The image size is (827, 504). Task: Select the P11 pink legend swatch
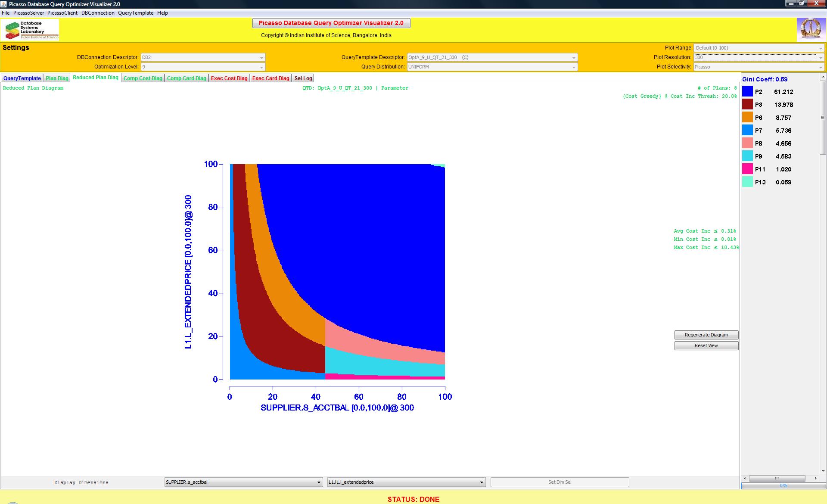(x=747, y=169)
